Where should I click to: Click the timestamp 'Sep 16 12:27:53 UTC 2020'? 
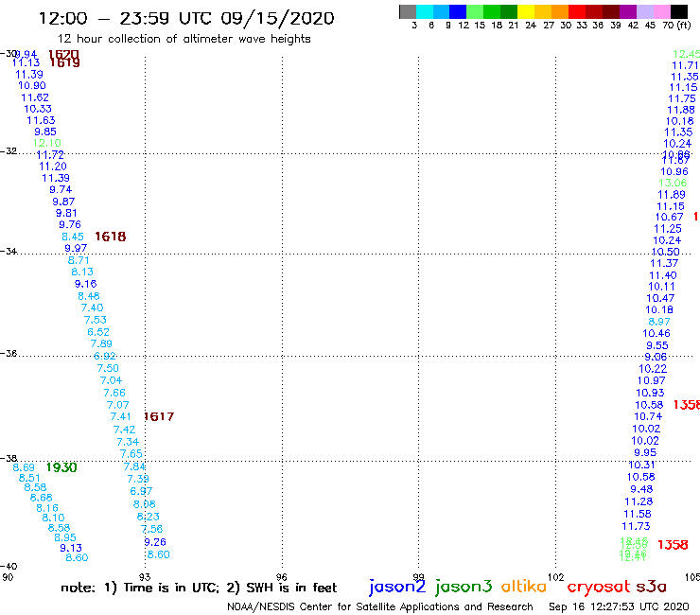(619, 607)
